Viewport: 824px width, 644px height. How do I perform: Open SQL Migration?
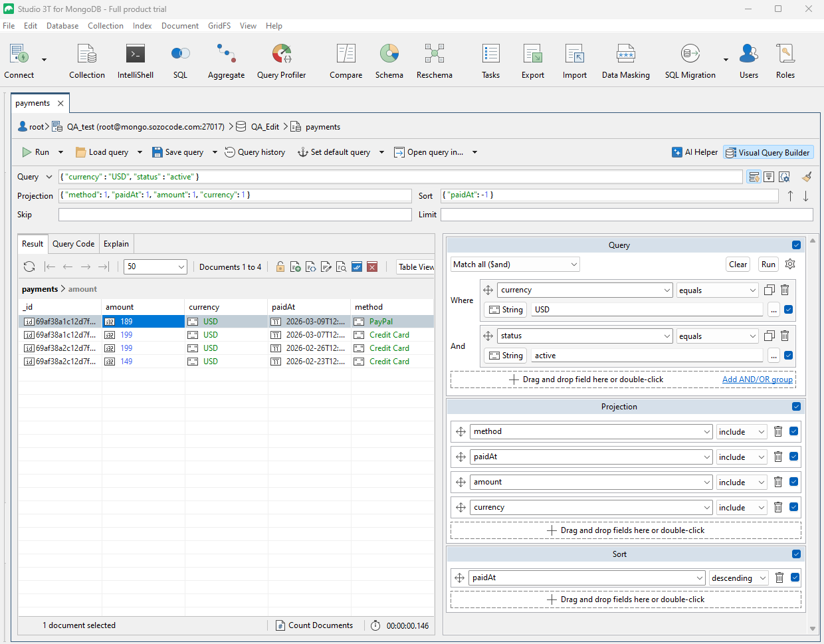pos(690,61)
